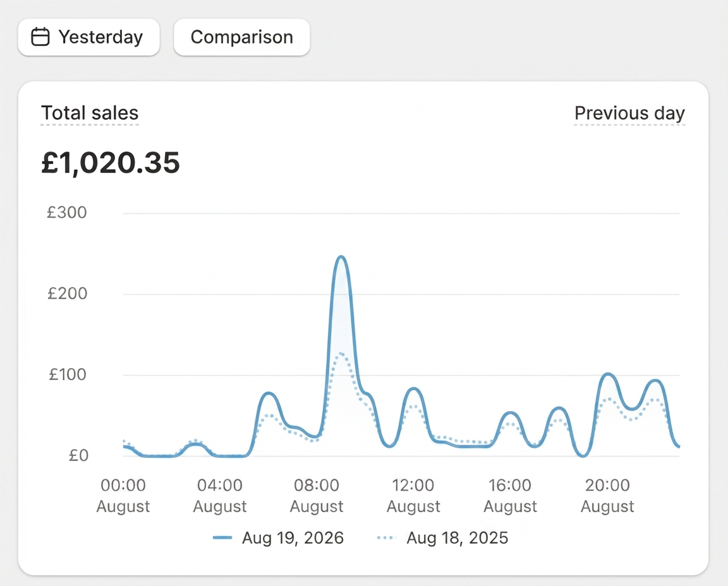Click the 00:00 August axis label
Screen dimensions: 728x586
tap(123, 496)
